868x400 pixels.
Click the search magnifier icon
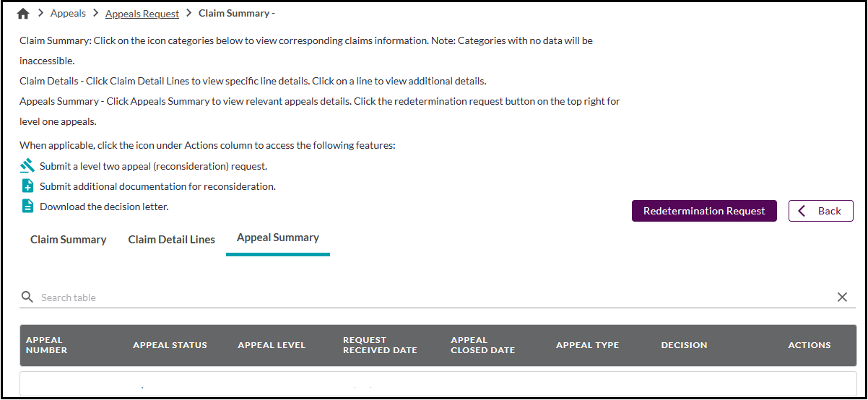pos(27,297)
